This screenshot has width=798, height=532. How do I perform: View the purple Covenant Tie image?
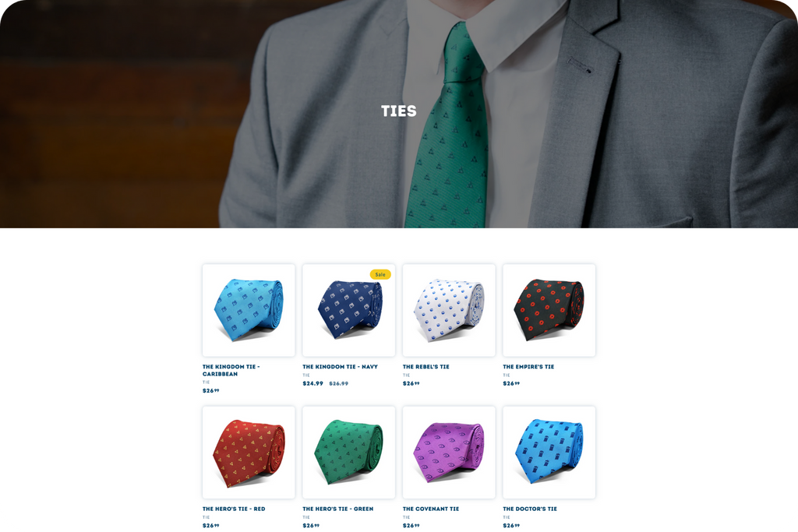(449, 452)
